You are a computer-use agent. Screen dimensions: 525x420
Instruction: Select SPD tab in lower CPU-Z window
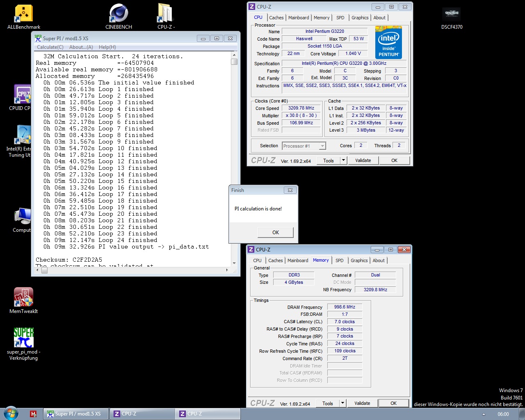[340, 260]
